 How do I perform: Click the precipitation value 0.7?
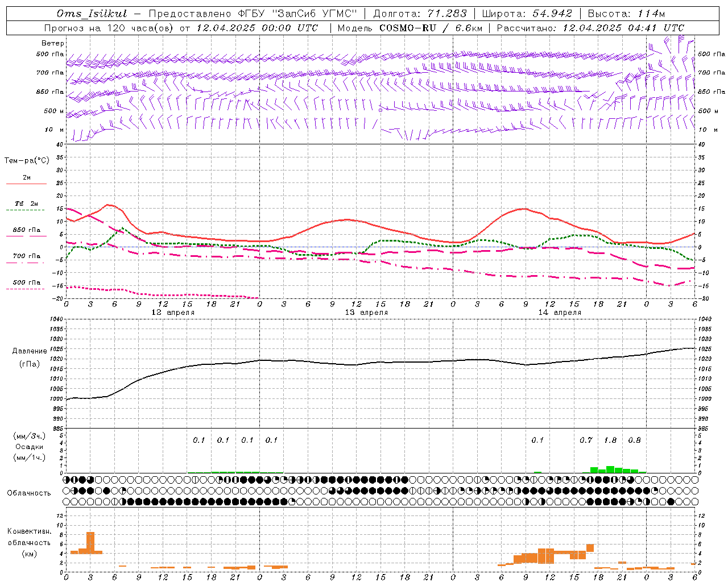click(586, 440)
